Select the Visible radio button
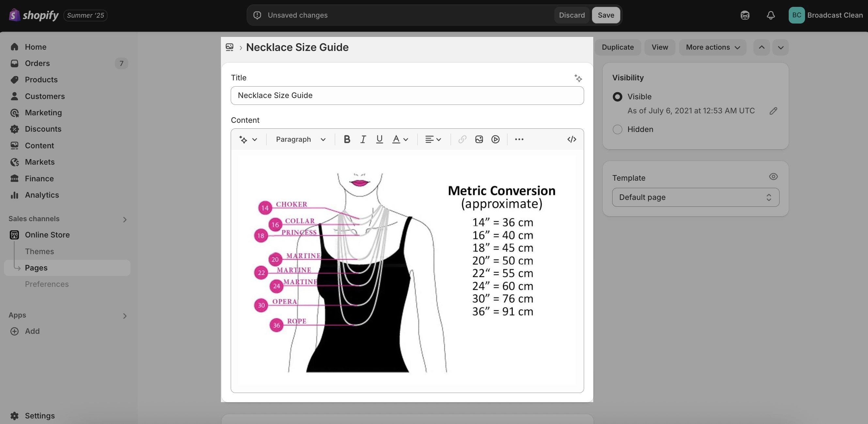868x424 pixels. click(x=617, y=97)
